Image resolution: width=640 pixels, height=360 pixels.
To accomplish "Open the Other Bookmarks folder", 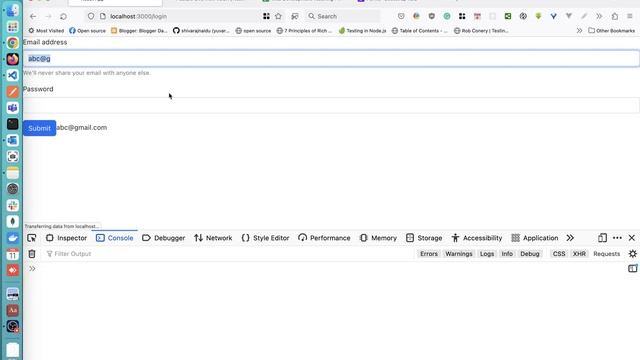I will pos(611,31).
